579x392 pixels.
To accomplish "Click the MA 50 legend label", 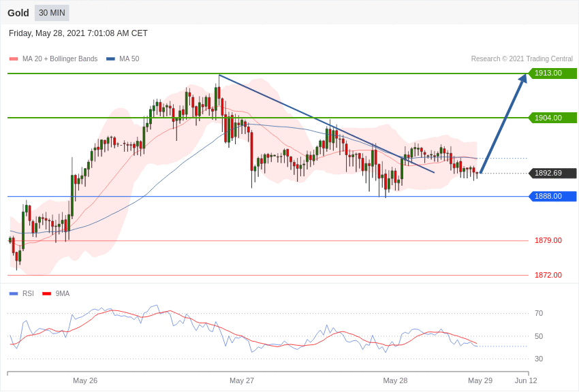I will tap(129, 59).
